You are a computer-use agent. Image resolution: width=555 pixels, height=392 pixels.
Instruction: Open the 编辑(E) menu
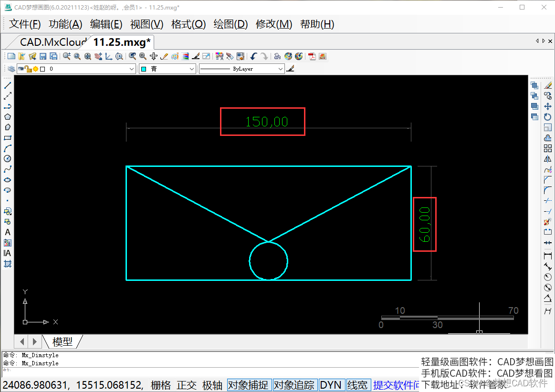[106, 24]
